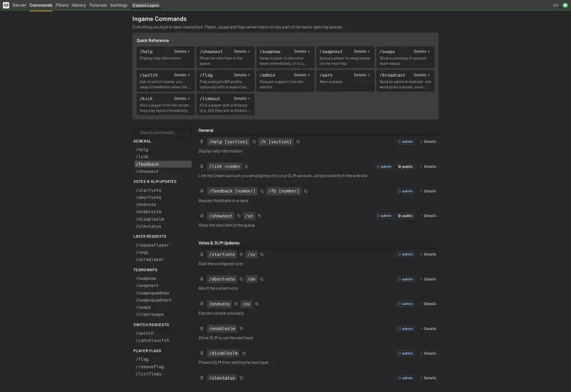Copy the /sn alias
Viewport: 571px width, 392px height.
coord(259,216)
